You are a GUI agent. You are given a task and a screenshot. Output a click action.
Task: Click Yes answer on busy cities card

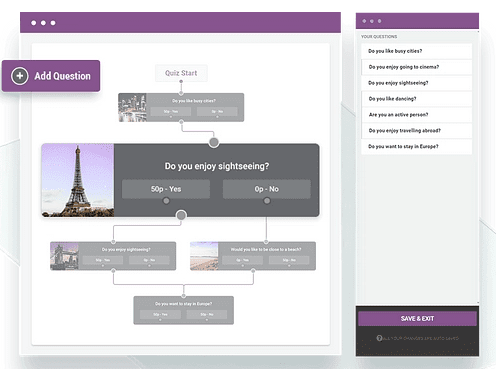pyautogui.click(x=171, y=111)
